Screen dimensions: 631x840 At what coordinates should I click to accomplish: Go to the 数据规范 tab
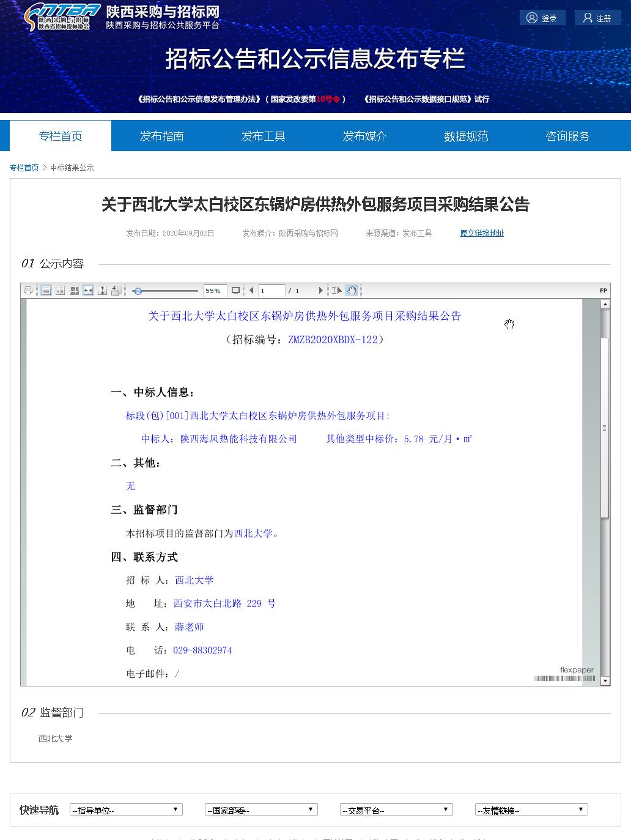pyautogui.click(x=466, y=136)
